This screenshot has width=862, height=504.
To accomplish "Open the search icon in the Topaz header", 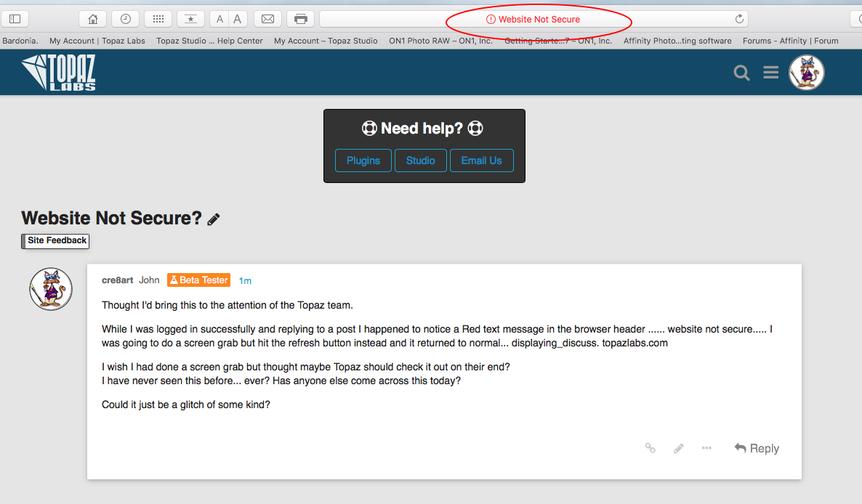I will tap(741, 72).
